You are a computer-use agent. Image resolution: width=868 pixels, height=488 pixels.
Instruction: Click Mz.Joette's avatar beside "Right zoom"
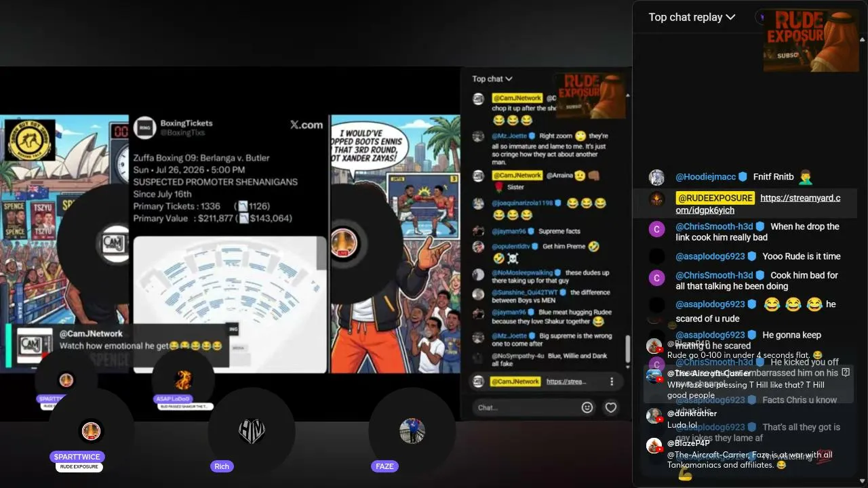pyautogui.click(x=478, y=136)
